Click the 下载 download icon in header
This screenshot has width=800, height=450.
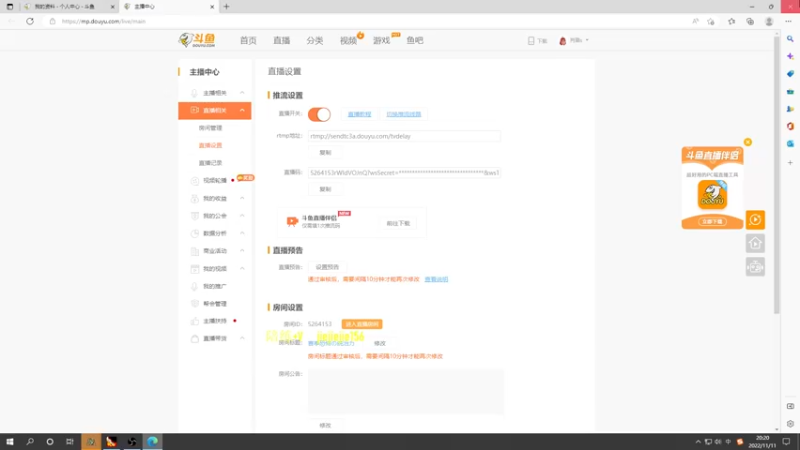pos(531,40)
